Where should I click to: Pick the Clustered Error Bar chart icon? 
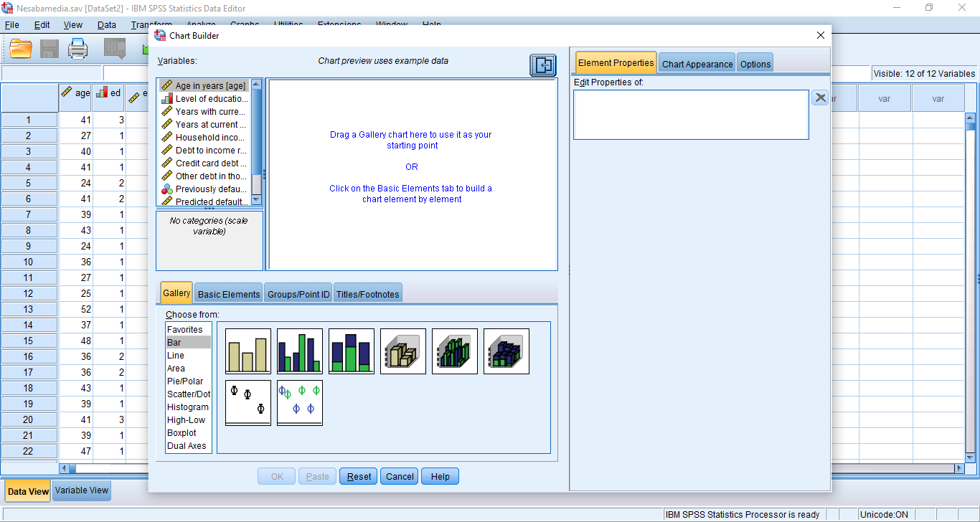pyautogui.click(x=300, y=403)
